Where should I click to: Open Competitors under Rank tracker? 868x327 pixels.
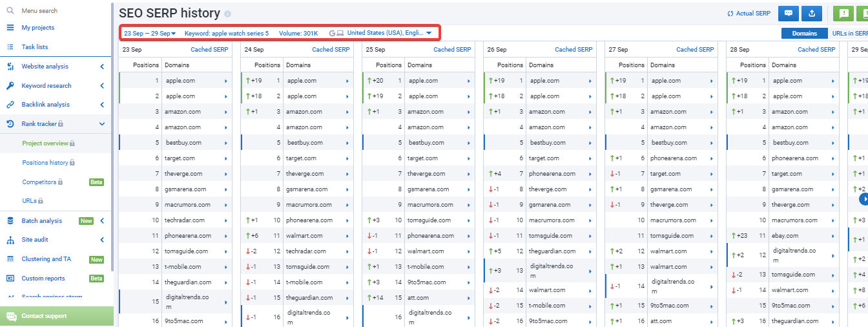pos(39,182)
